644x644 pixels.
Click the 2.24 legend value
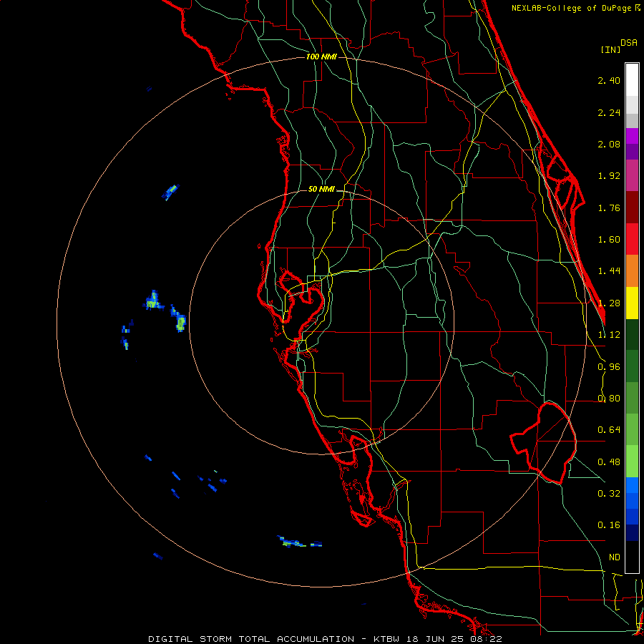pos(609,112)
